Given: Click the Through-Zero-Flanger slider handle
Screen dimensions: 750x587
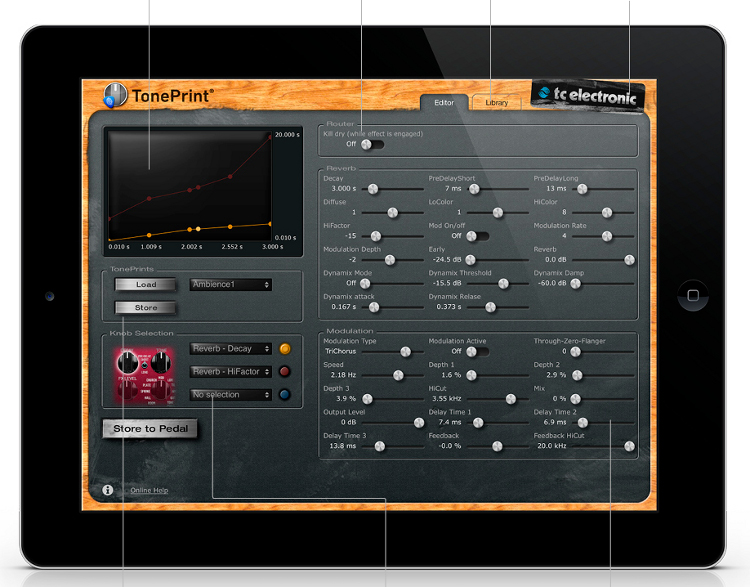Looking at the screenshot, I should point(575,352).
